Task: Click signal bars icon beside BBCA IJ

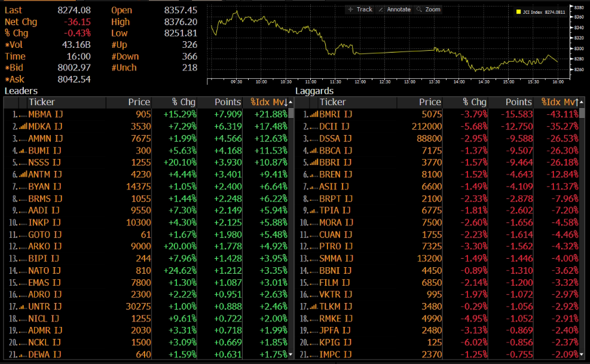Action: pos(314,151)
